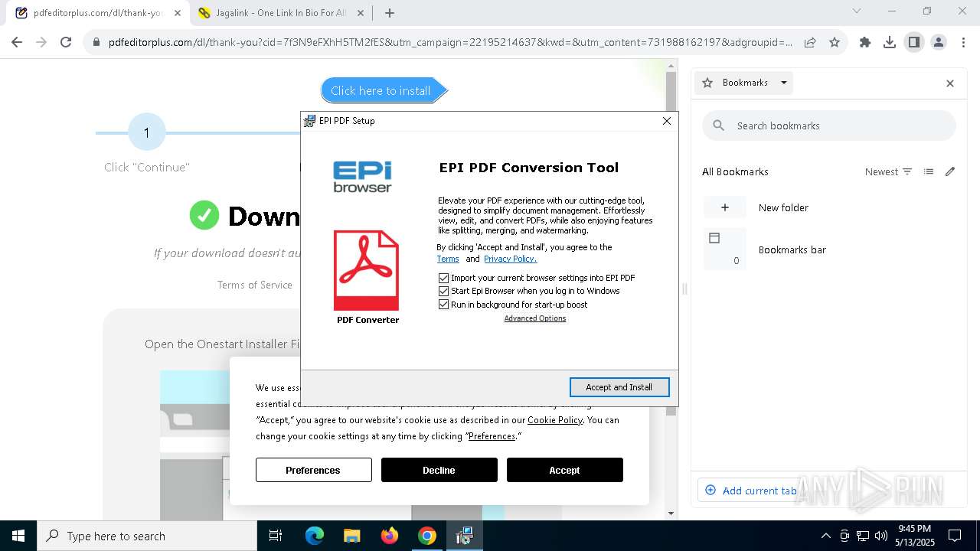Add current tab to bookmarks
980x551 pixels.
(x=751, y=491)
